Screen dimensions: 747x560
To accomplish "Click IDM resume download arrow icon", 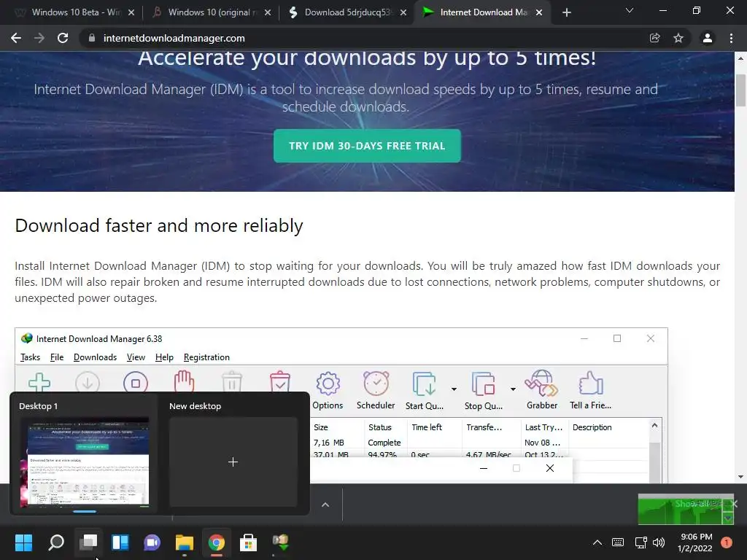I will [88, 382].
